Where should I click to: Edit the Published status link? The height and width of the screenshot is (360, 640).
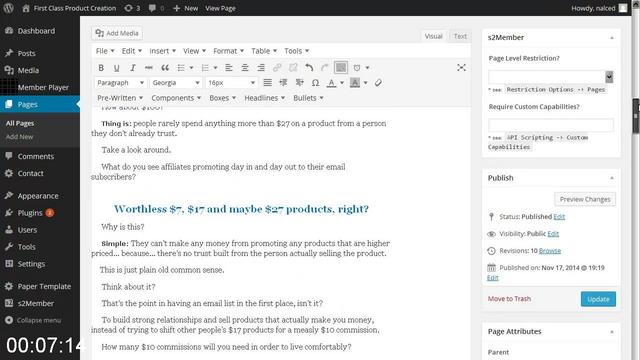(559, 217)
